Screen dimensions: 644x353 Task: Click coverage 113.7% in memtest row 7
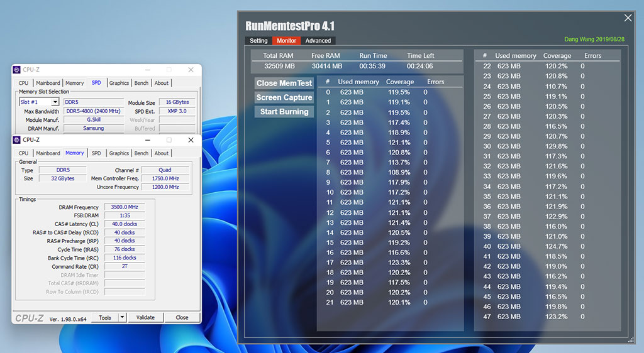(399, 162)
